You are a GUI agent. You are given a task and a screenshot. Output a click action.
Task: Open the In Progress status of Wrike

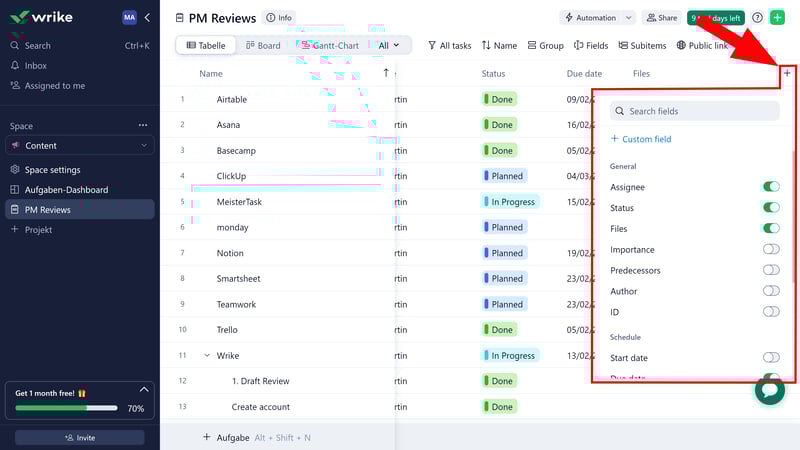coord(510,355)
